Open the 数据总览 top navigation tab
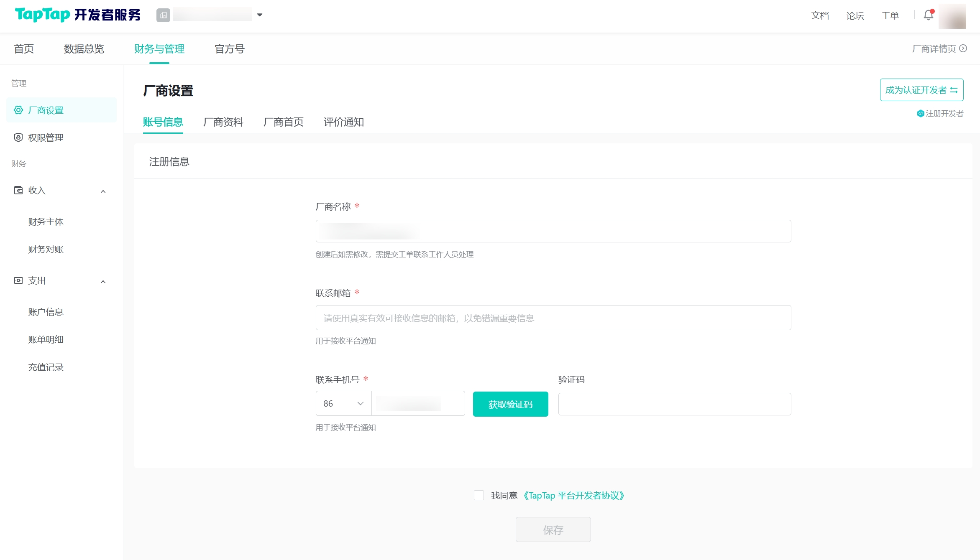 pyautogui.click(x=84, y=49)
